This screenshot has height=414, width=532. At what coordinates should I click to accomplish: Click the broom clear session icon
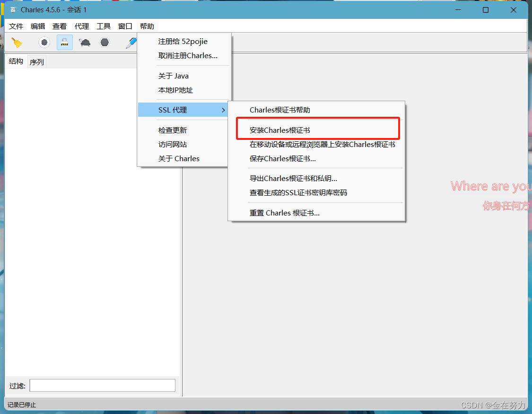pyautogui.click(x=17, y=43)
